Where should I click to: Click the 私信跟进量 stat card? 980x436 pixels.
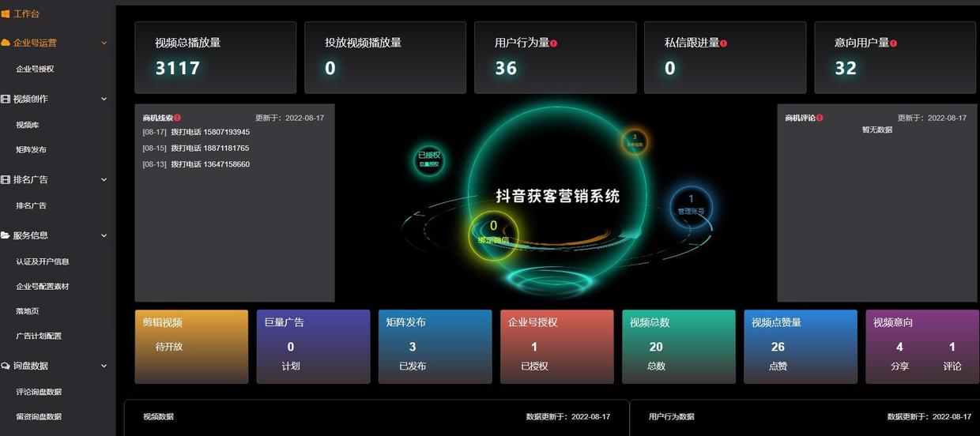pyautogui.click(x=725, y=58)
